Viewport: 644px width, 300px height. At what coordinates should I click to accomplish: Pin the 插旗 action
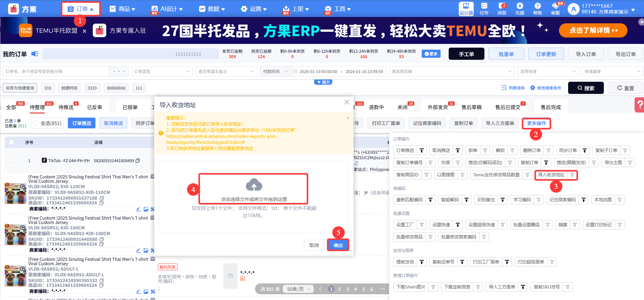click(575, 225)
